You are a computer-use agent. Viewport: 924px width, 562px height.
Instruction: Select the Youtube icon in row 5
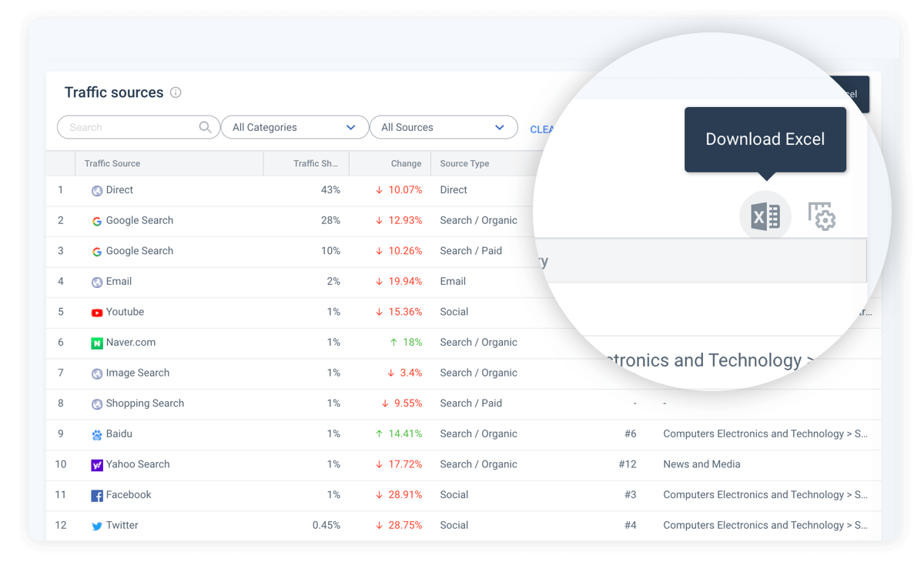(95, 312)
